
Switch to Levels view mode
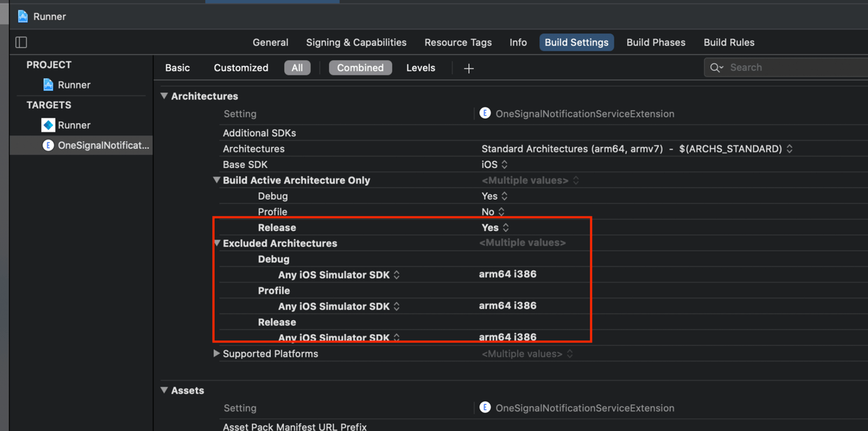pos(421,68)
